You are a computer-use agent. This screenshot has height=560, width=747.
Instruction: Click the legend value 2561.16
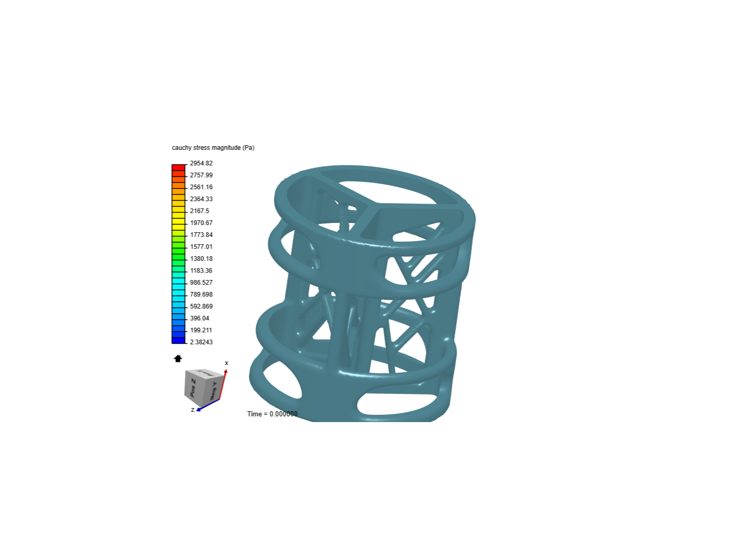[x=201, y=187]
